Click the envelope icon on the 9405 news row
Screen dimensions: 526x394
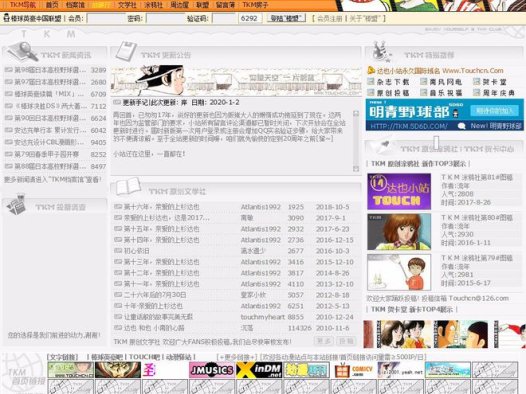point(9,143)
